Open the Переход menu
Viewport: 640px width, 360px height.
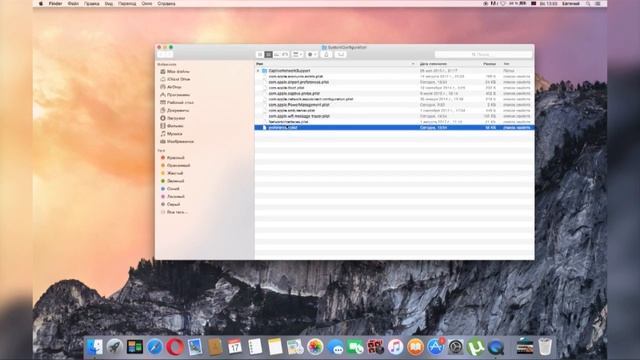[x=127, y=4]
